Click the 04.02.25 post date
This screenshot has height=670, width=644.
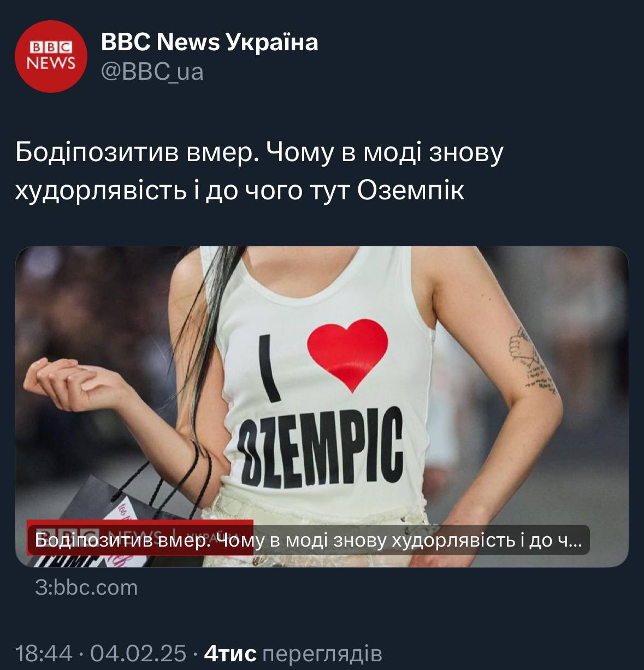[x=138, y=653]
